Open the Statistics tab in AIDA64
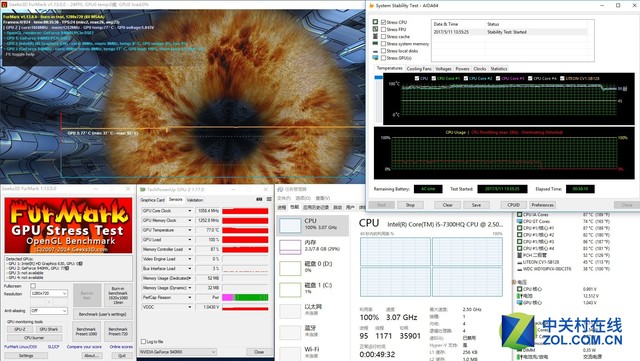 [x=499, y=69]
